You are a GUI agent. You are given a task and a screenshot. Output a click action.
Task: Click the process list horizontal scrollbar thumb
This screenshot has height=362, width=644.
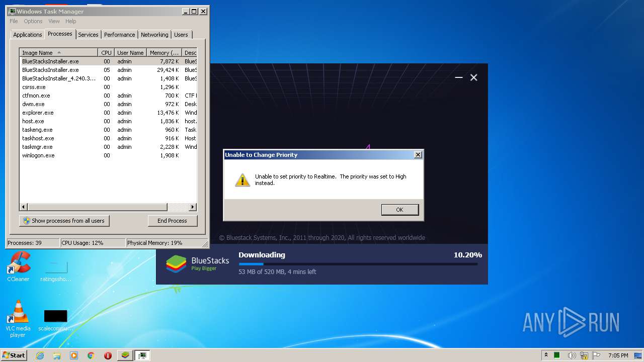click(97, 207)
